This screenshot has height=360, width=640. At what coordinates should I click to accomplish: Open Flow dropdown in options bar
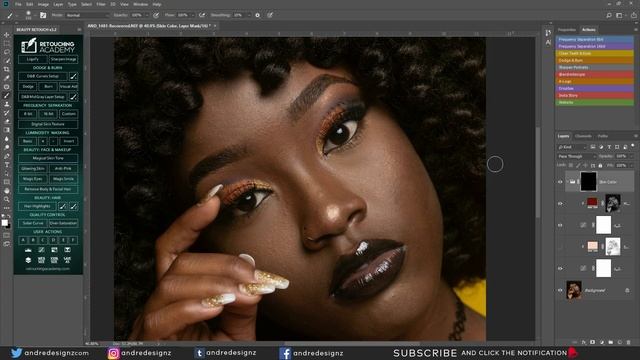[x=192, y=15]
